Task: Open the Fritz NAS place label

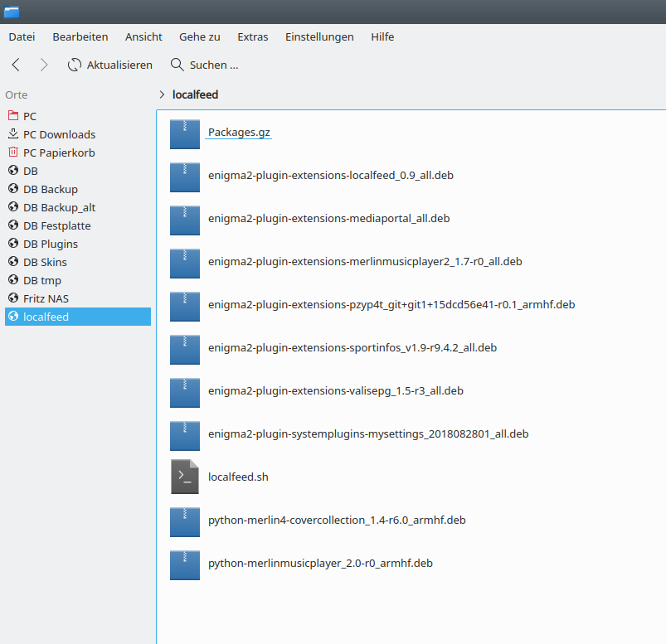Action: (x=46, y=299)
